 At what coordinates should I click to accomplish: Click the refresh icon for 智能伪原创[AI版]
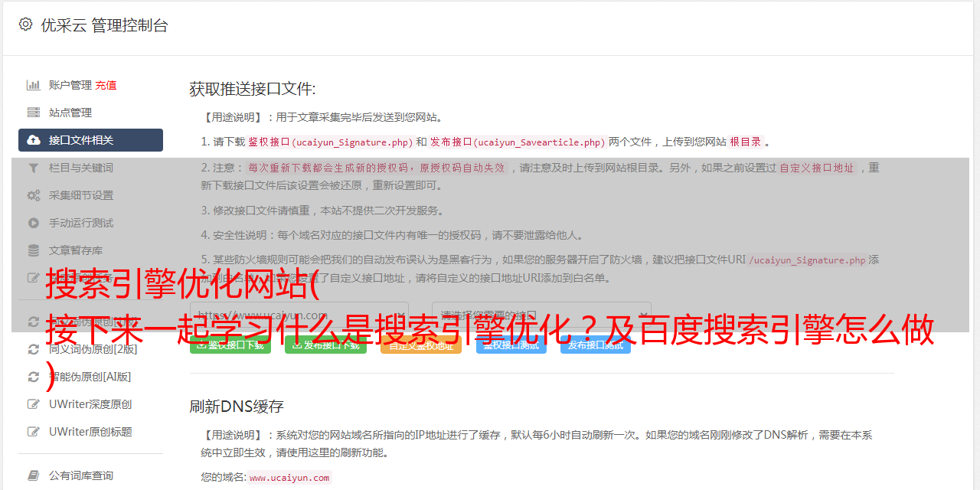pos(34,377)
